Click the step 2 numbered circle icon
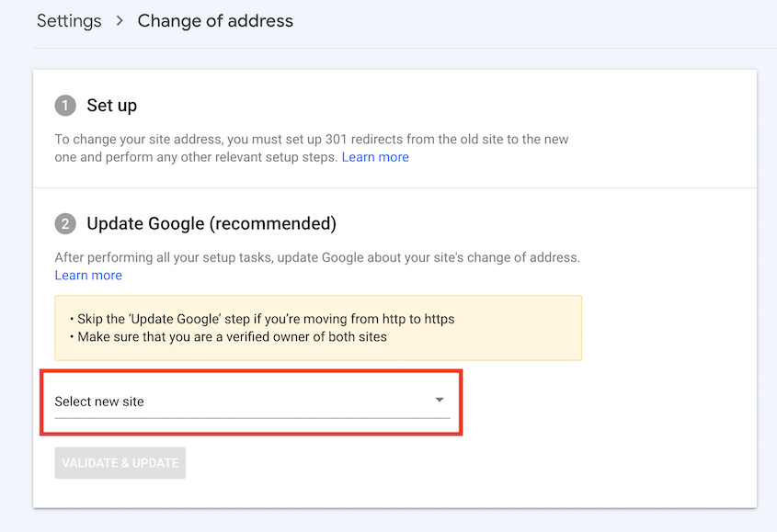This screenshot has height=532, width=777. 64,223
